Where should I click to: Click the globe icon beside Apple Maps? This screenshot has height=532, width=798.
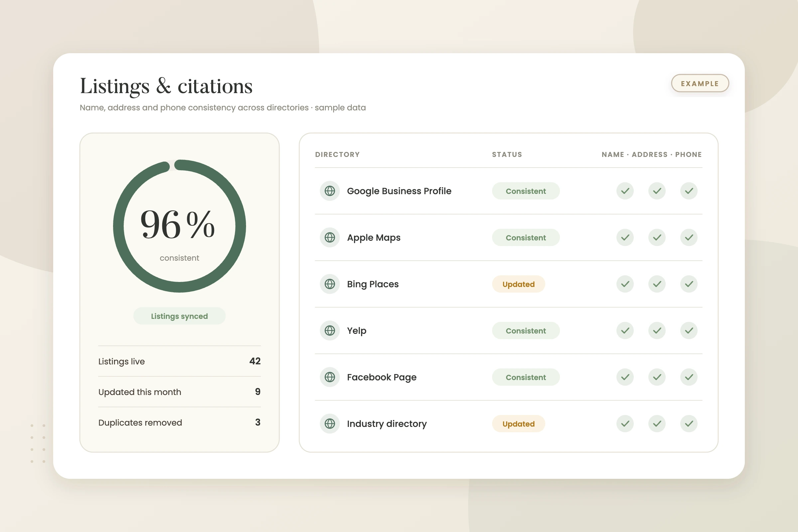coord(330,237)
